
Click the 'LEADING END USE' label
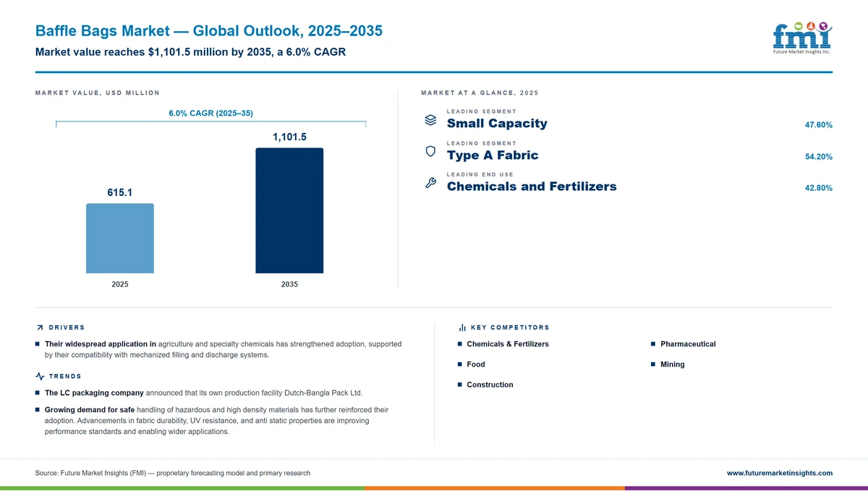[x=480, y=174]
